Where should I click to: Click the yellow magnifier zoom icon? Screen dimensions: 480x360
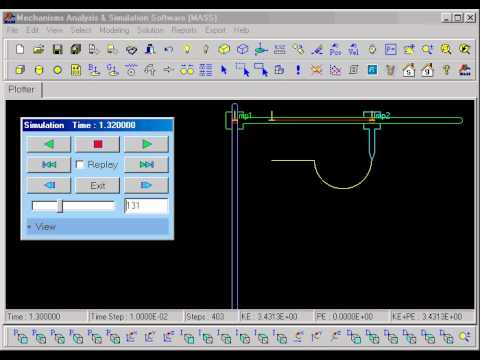(446, 50)
